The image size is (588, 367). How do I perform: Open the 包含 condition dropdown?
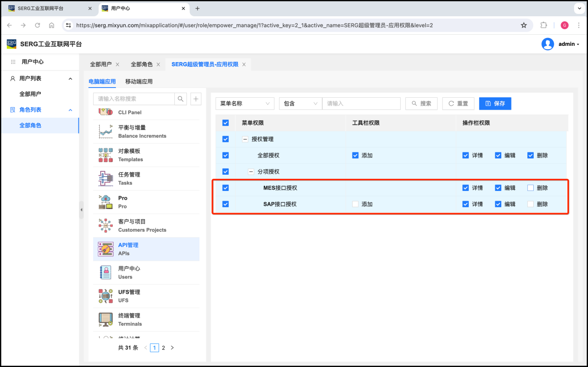pos(300,103)
